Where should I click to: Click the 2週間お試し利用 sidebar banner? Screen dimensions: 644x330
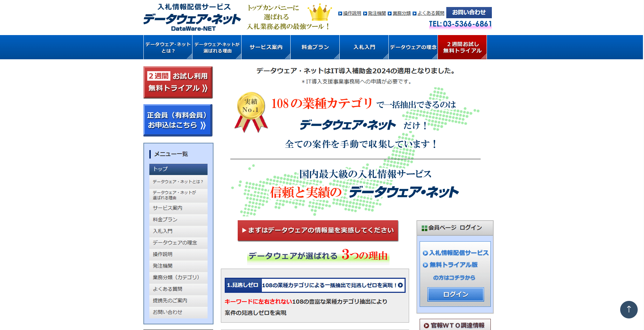tap(178, 82)
